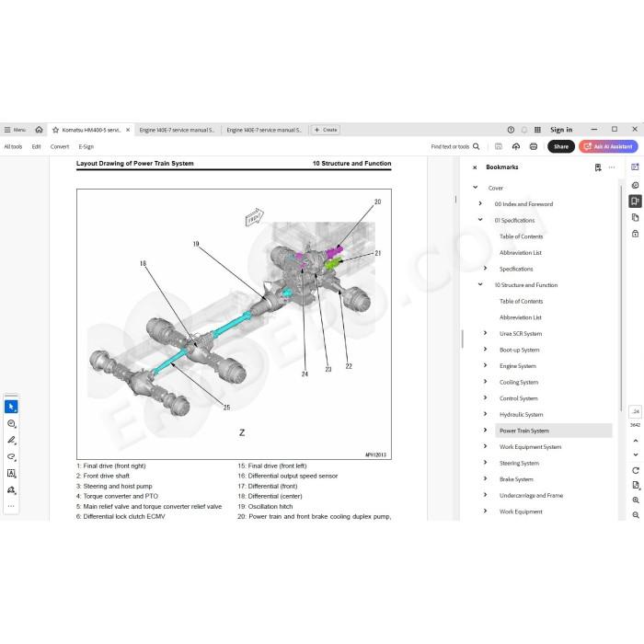
Task: Click the Create button
Action: (326, 130)
